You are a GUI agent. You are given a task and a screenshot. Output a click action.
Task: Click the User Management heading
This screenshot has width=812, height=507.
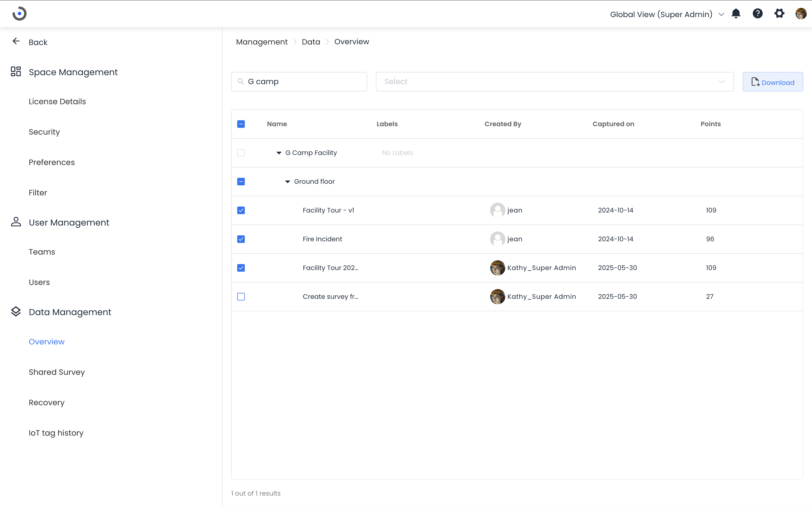click(x=69, y=223)
